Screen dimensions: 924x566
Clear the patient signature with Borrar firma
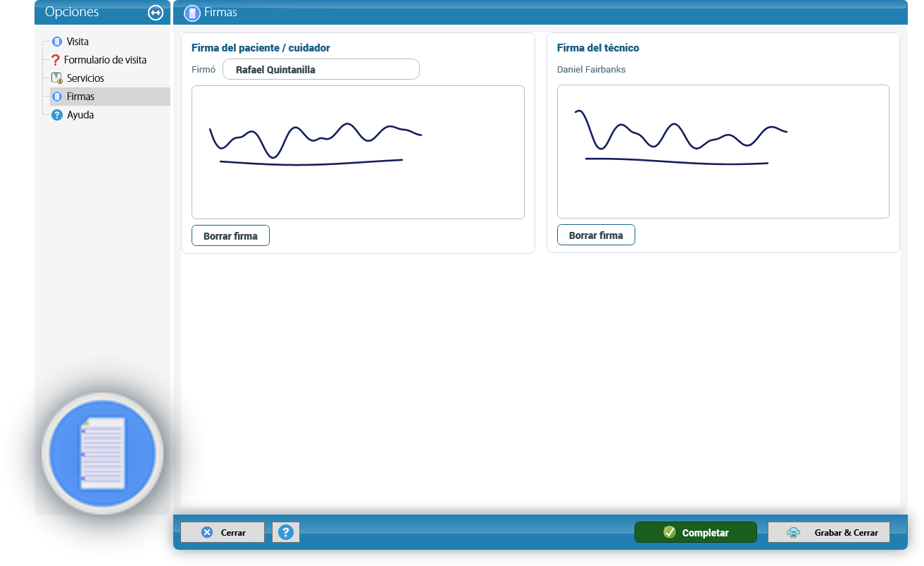pyautogui.click(x=230, y=236)
